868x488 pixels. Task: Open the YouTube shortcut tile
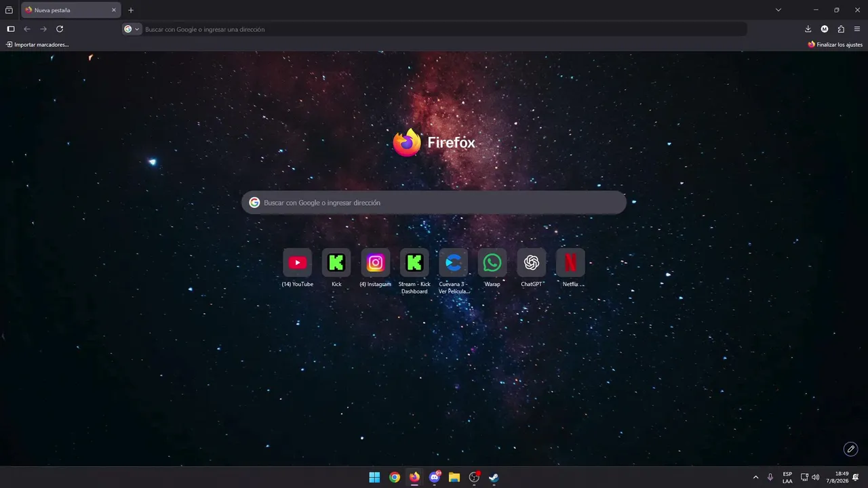click(x=297, y=263)
